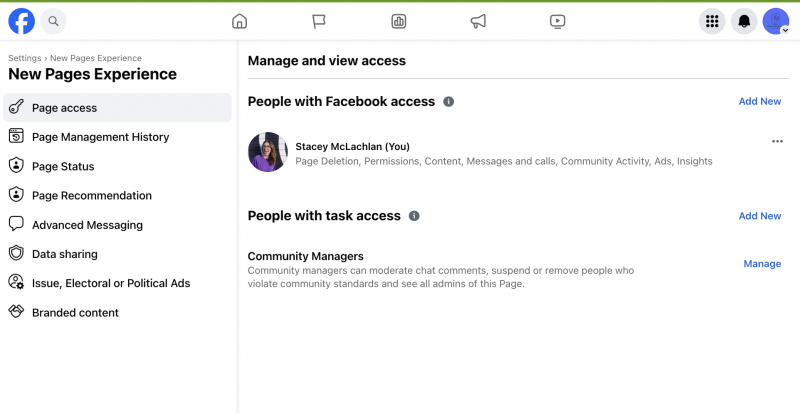Open Page Recommendation settings

(x=117, y=195)
